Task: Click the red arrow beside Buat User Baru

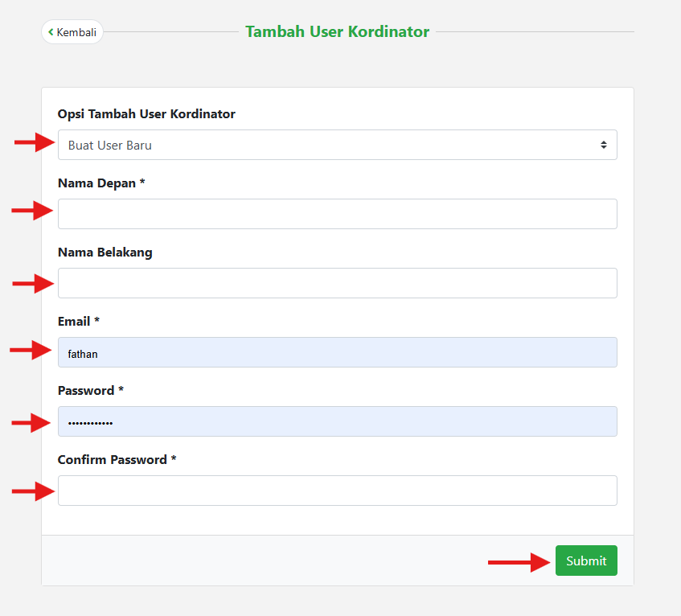Action: pos(35,143)
